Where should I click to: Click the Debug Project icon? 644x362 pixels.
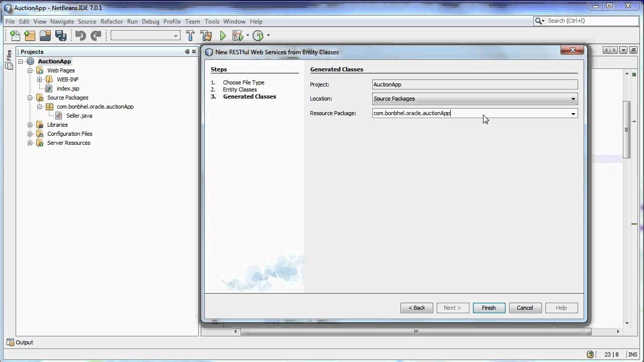coord(237,35)
